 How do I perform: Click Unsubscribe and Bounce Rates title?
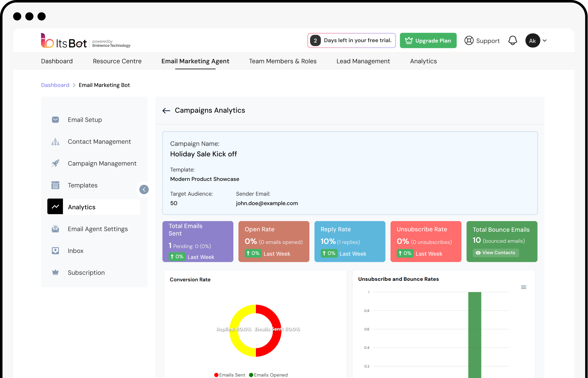click(398, 279)
